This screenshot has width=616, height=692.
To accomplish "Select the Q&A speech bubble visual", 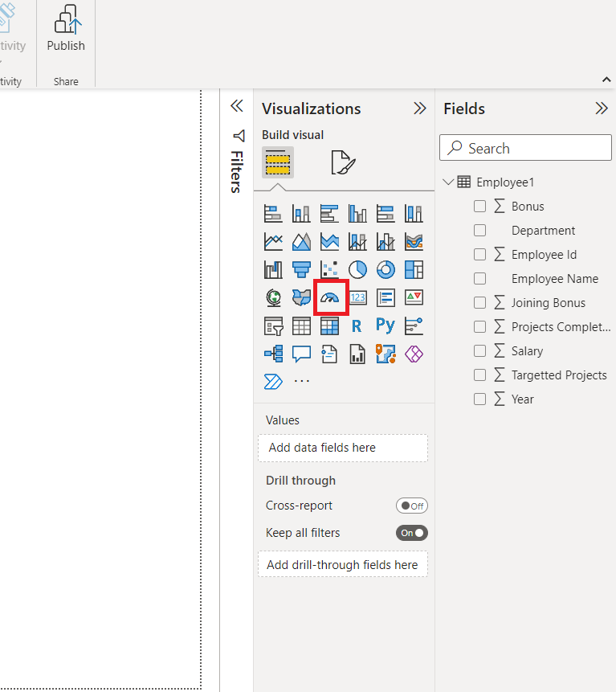I will pos(301,354).
